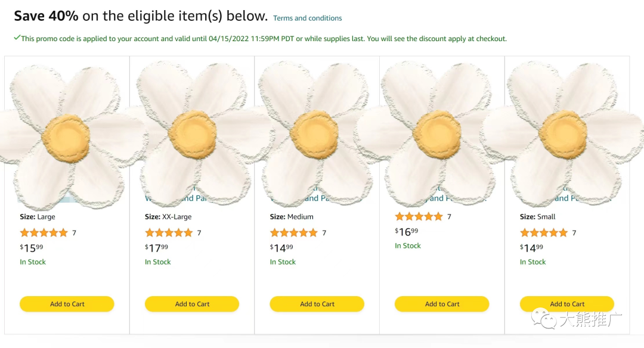Open star ratings for the XX-Large item

coord(169,233)
